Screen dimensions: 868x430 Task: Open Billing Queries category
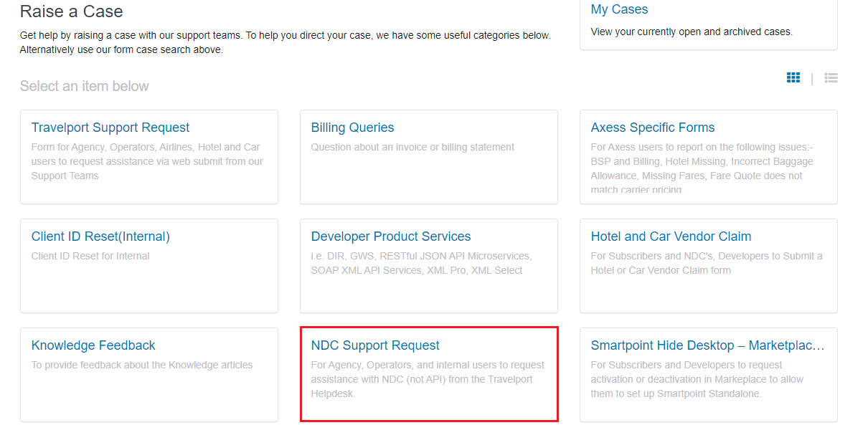click(x=352, y=128)
